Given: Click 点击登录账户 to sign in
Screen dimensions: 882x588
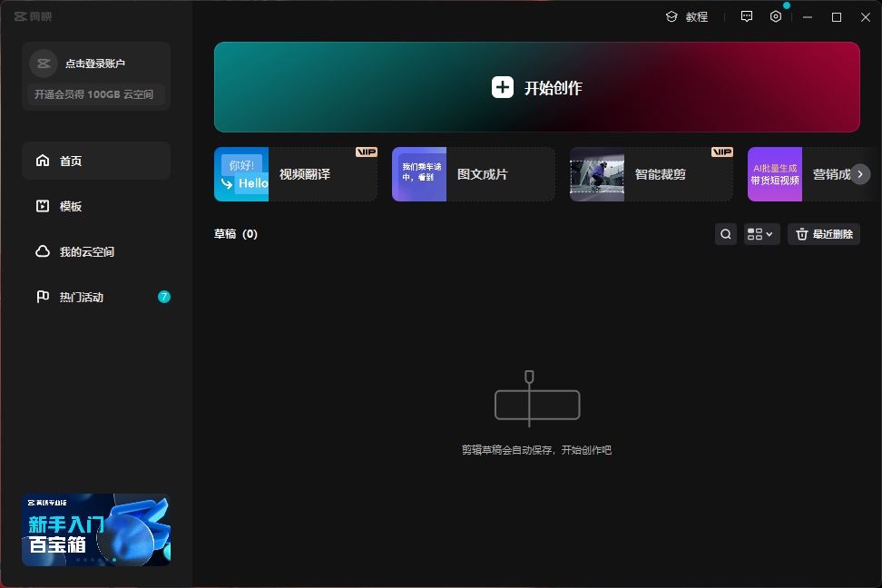Looking at the screenshot, I should 95,64.
